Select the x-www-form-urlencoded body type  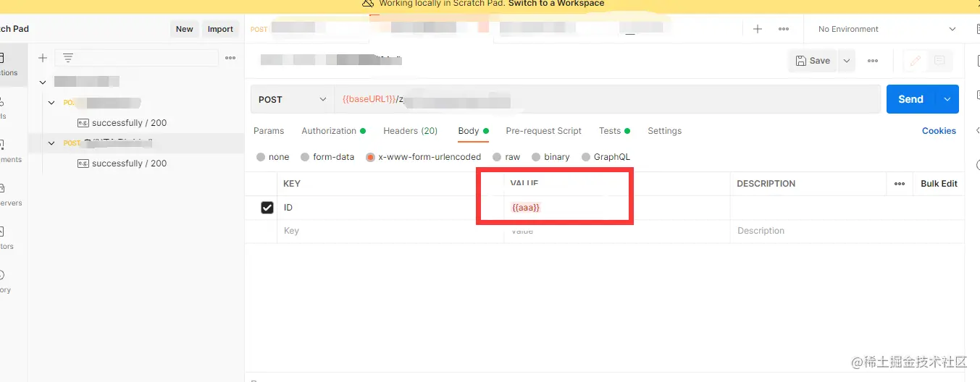(424, 157)
